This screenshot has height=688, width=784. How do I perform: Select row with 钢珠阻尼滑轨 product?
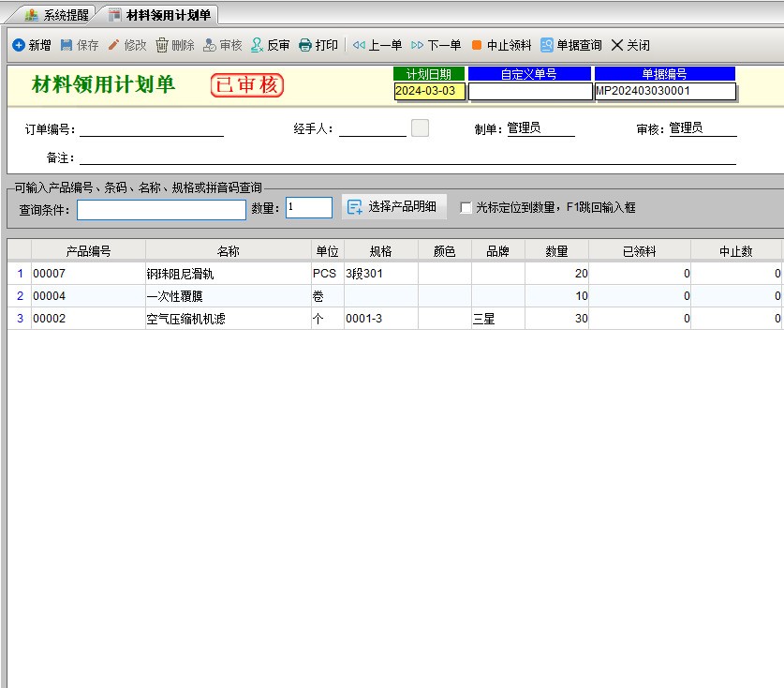point(180,274)
